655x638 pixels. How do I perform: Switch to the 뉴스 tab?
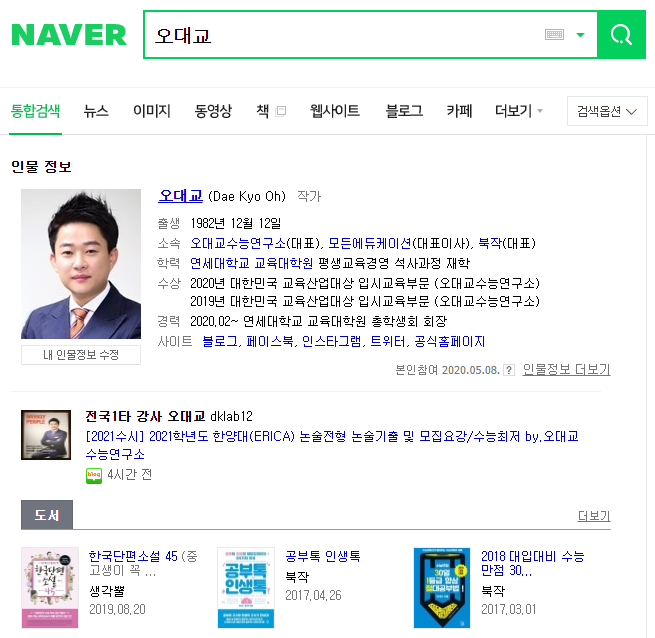click(x=96, y=111)
